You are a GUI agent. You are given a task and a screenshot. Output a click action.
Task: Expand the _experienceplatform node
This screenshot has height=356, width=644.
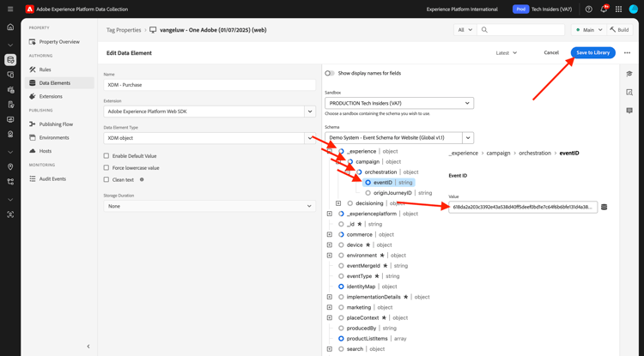[330, 214]
